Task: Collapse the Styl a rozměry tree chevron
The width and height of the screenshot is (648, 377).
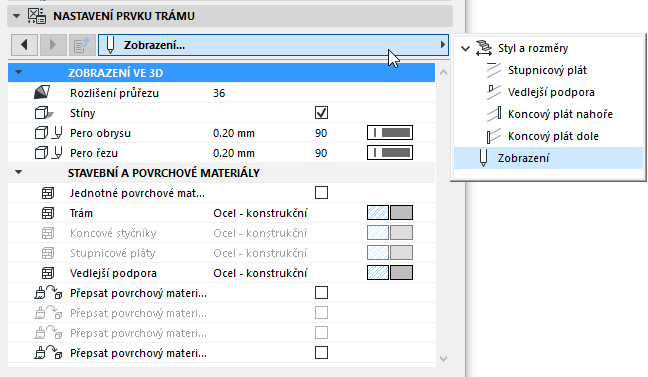Action: point(465,48)
